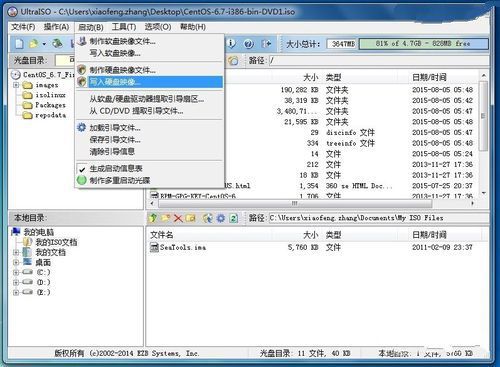500x367 pixels.
Task: Click the Open file toolbar icon
Action: [x=33, y=44]
